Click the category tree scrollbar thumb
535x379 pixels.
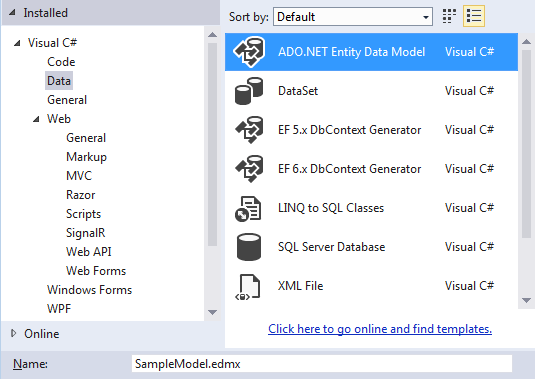[x=212, y=144]
